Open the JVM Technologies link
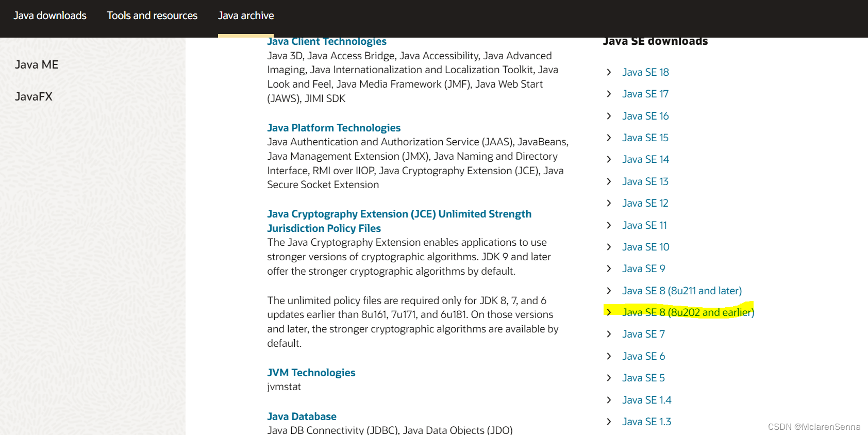Viewport: 868px width, 435px height. [x=311, y=372]
